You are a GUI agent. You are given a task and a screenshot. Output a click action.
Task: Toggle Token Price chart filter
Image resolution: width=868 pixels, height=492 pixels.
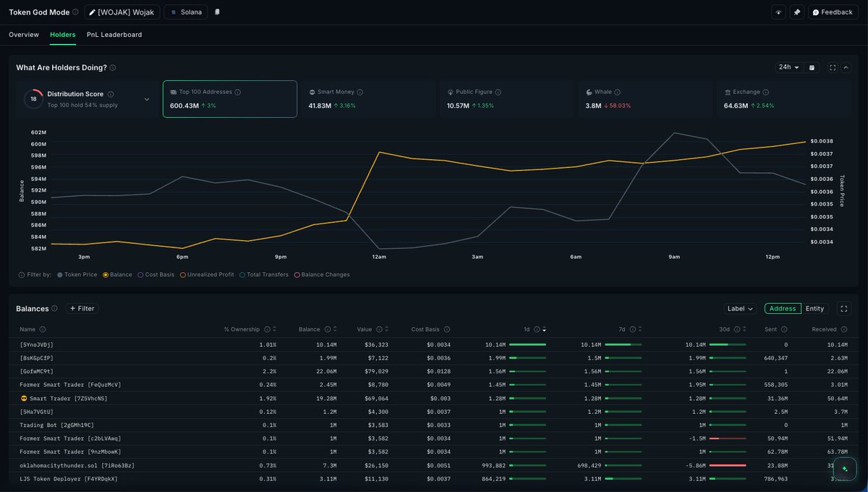77,275
